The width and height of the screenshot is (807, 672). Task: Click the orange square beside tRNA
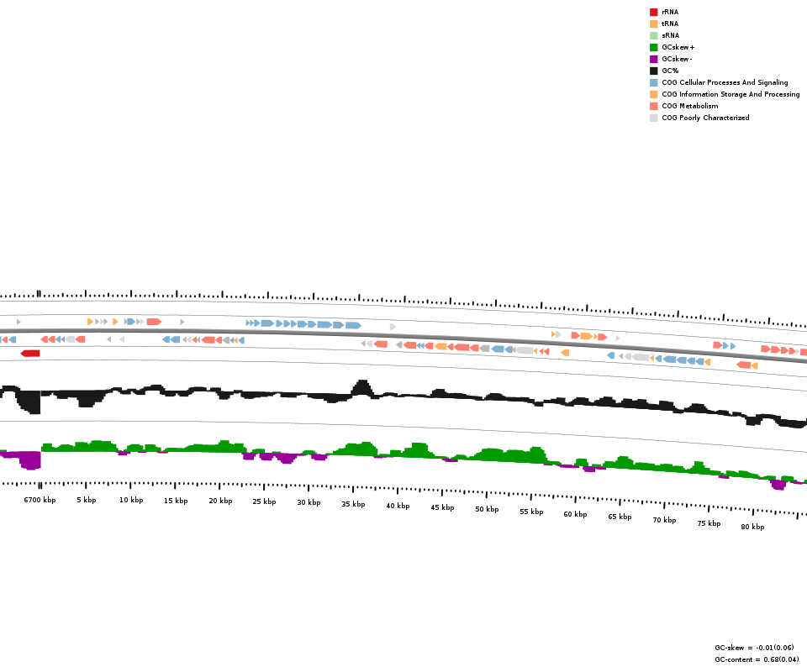653,24
